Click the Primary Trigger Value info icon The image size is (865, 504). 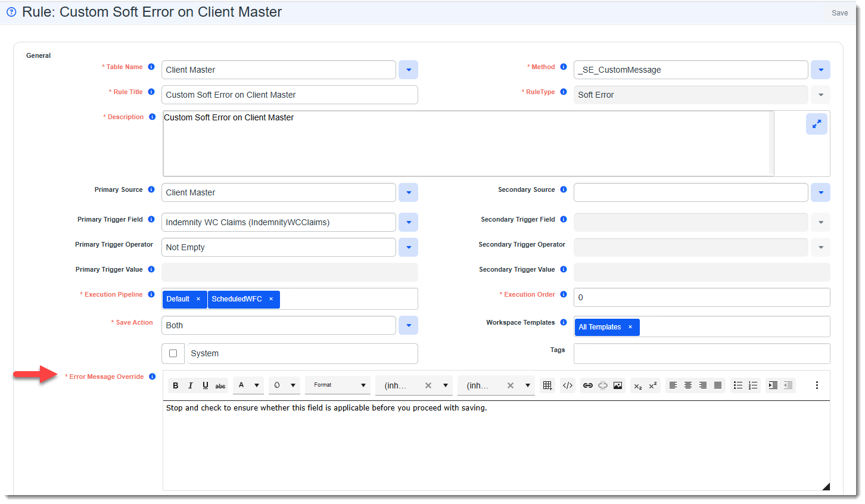point(151,269)
